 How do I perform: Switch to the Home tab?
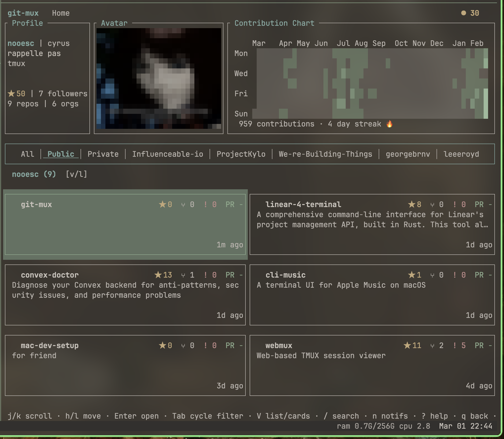click(x=60, y=13)
